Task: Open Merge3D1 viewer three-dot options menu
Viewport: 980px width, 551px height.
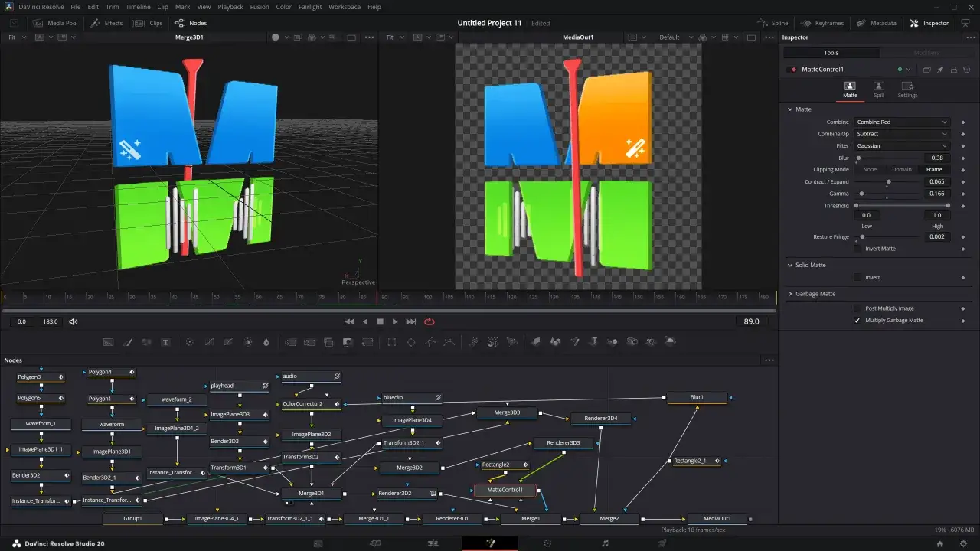Action: pos(370,37)
